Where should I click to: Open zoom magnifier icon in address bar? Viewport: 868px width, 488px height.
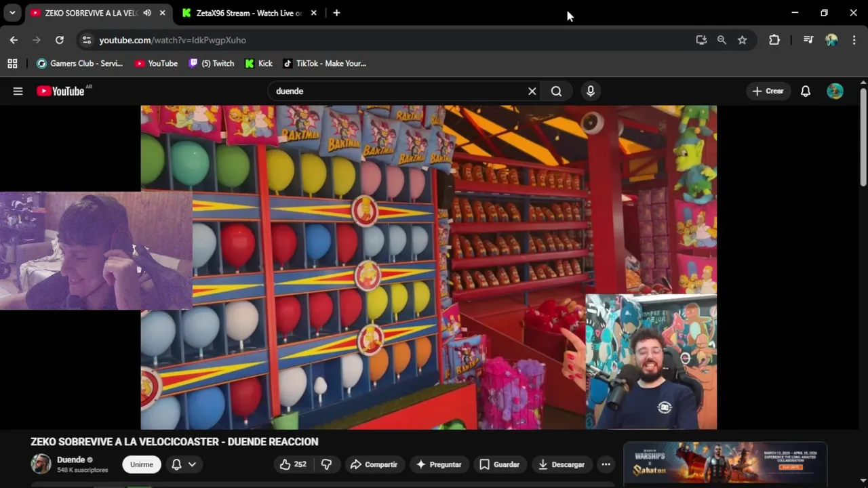[722, 40]
